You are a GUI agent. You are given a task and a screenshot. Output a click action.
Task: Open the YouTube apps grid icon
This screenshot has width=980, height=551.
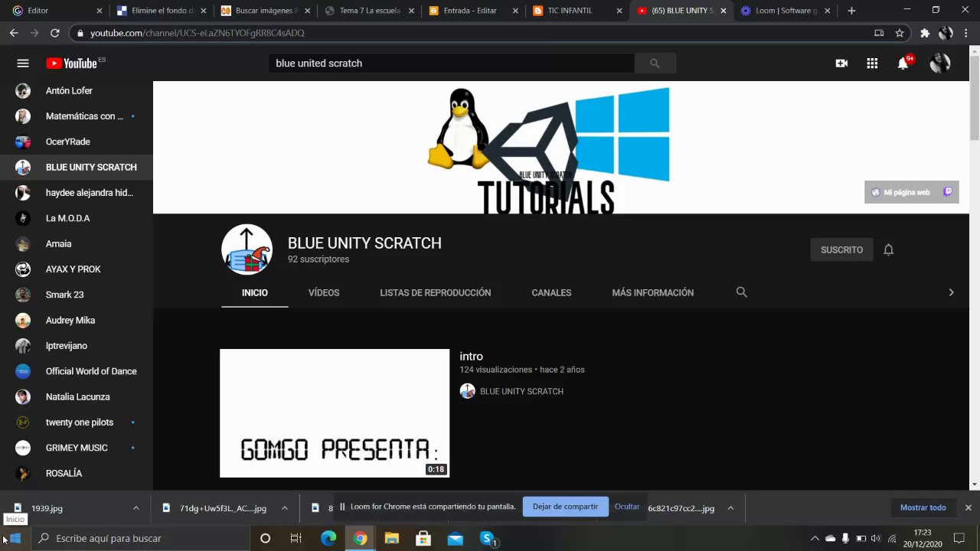click(x=872, y=64)
